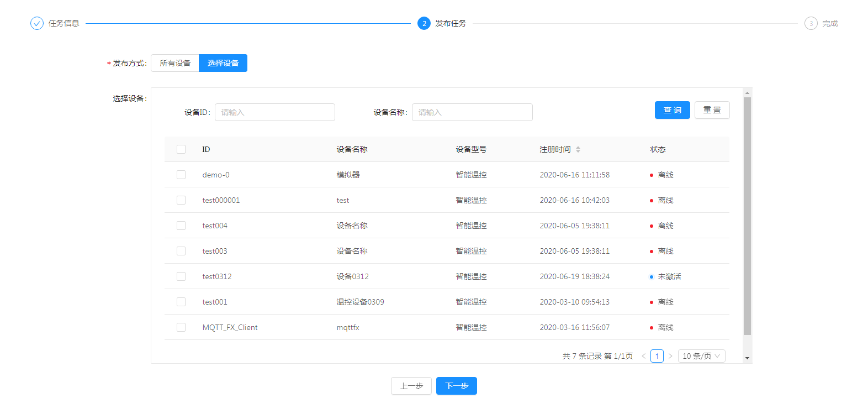Image resolution: width=868 pixels, height=403 pixels.
Task: Switch to the All Devices publish mode tab
Action: [x=175, y=63]
